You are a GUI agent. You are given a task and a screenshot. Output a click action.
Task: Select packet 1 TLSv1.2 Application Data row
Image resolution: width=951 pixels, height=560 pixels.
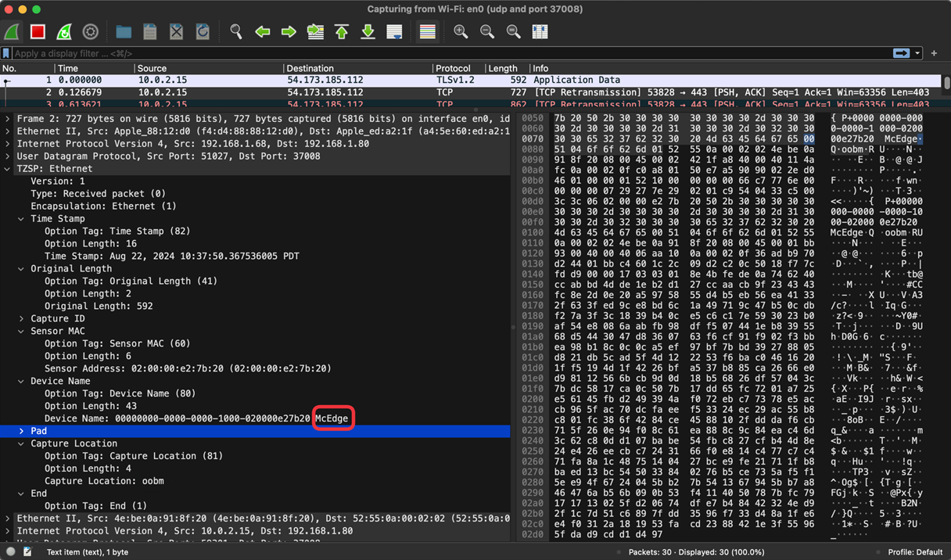coord(470,80)
